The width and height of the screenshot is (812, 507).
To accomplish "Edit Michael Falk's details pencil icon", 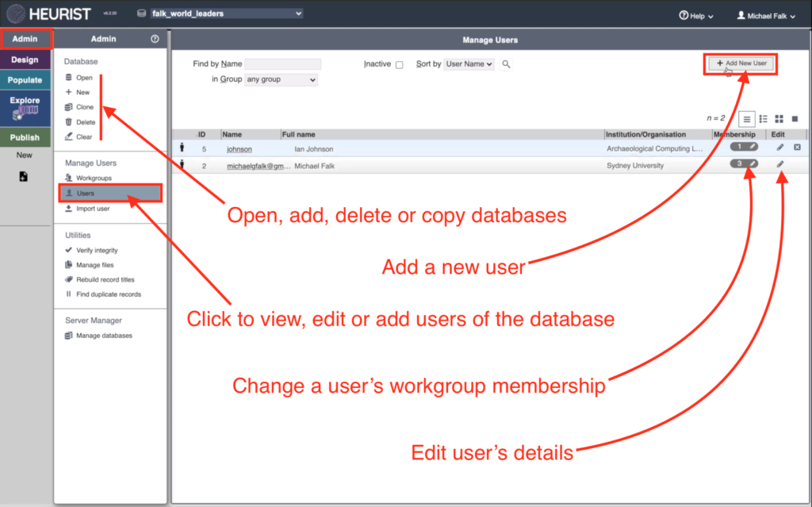I will tap(780, 164).
